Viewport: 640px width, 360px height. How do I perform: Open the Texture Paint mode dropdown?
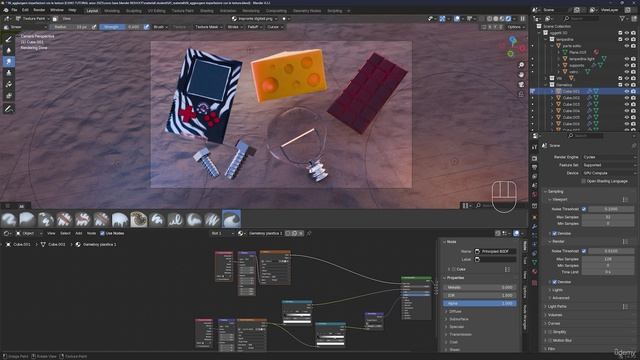tap(32, 19)
